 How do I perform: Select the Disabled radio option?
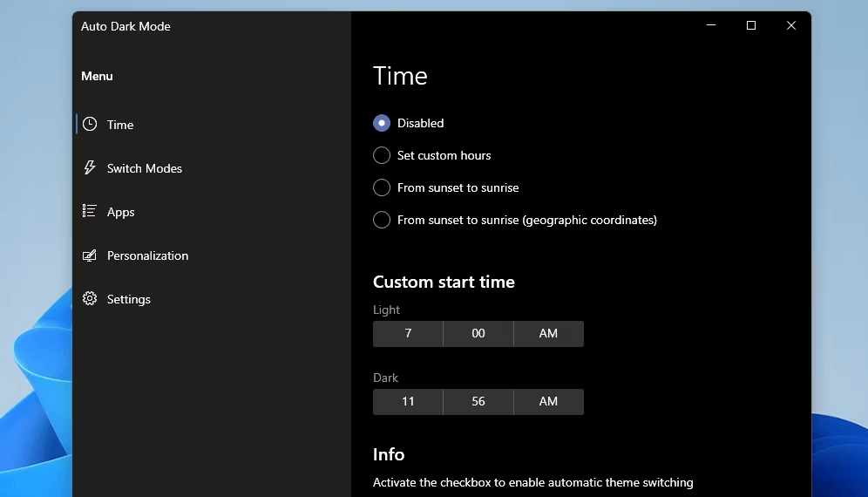382,123
